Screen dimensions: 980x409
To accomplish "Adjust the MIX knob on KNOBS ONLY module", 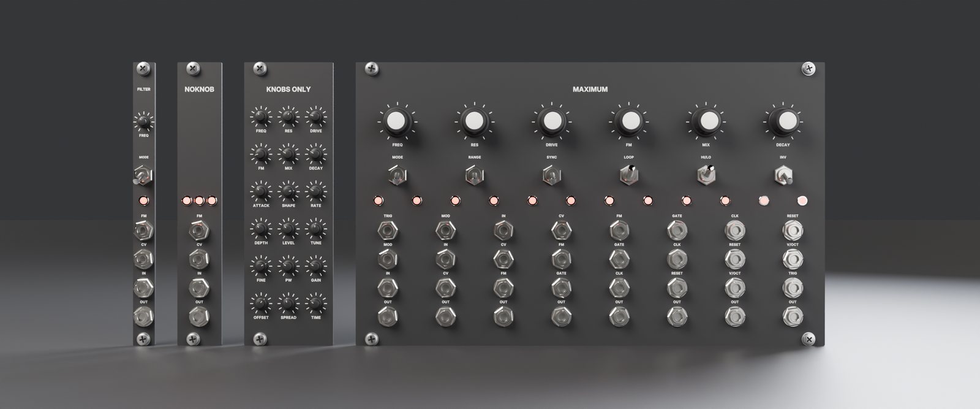I will click(288, 154).
